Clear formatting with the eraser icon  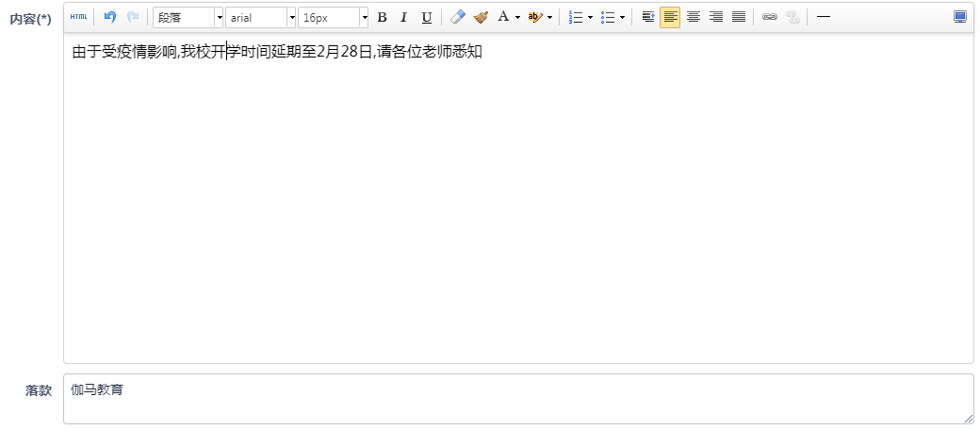(458, 18)
